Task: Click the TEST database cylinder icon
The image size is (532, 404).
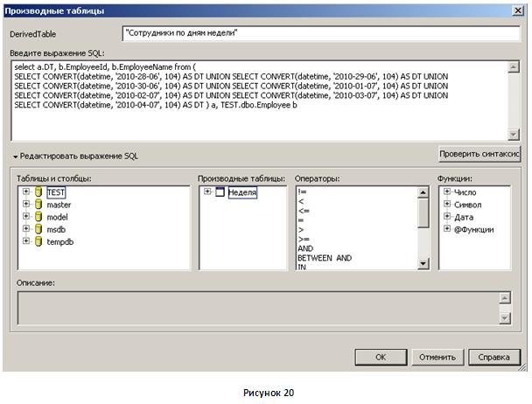Action: (38, 192)
